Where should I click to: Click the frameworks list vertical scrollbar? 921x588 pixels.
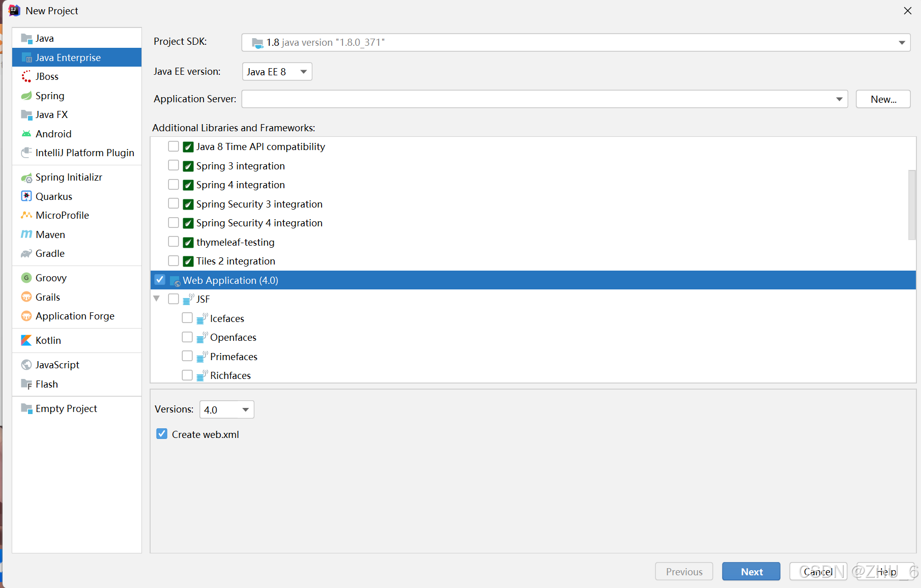pyautogui.click(x=911, y=204)
